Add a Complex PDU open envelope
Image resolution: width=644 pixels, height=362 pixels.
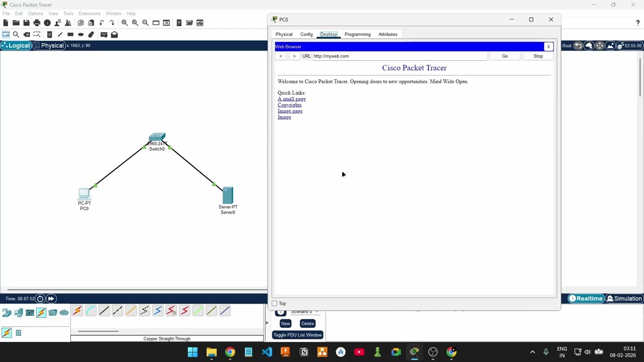coord(114,34)
